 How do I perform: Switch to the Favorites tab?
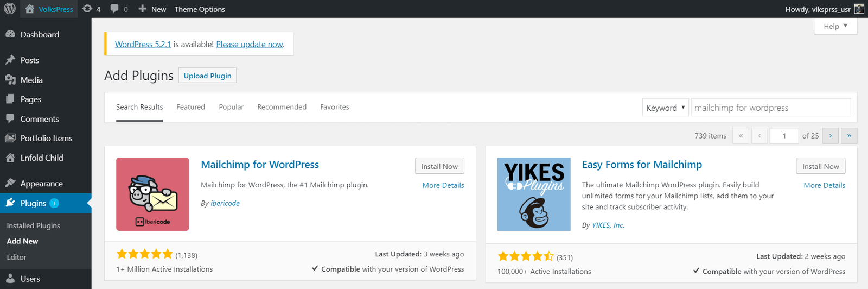pyautogui.click(x=335, y=107)
